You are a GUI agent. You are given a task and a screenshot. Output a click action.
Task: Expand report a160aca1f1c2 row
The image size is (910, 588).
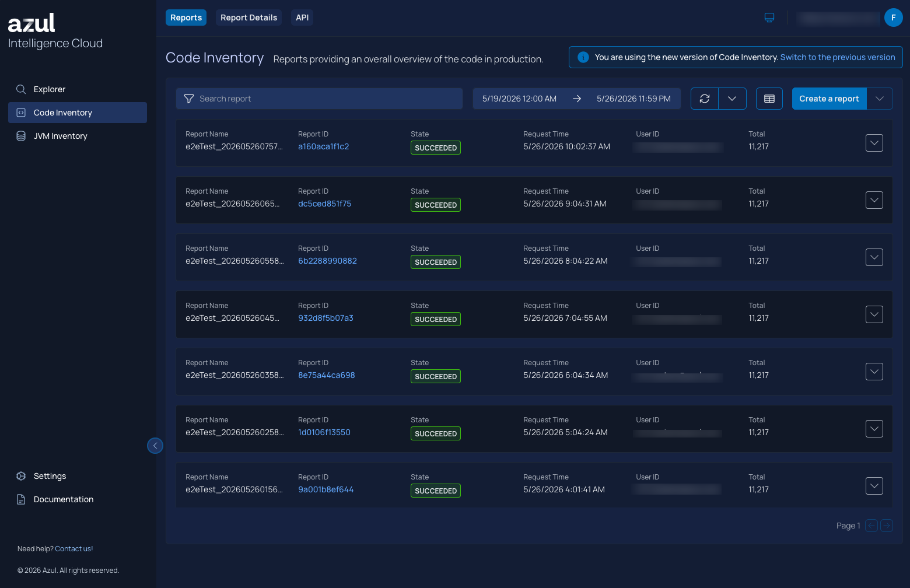(874, 143)
